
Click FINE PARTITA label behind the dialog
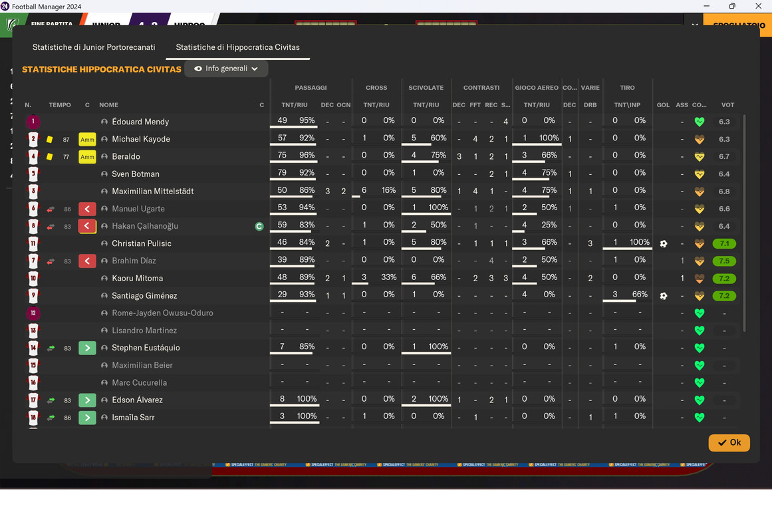click(51, 23)
